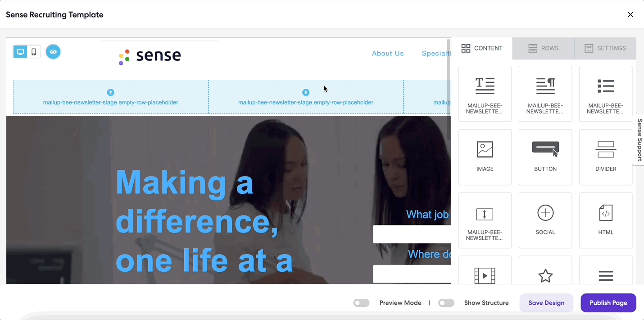
Task: Select the spacer block with vertical arrow icon
Action: [485, 220]
